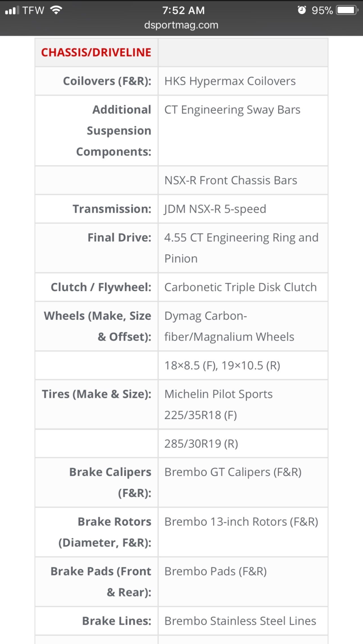Select the NSX-R Front Chassis Bars row
The height and width of the screenshot is (644, 363).
point(181,180)
